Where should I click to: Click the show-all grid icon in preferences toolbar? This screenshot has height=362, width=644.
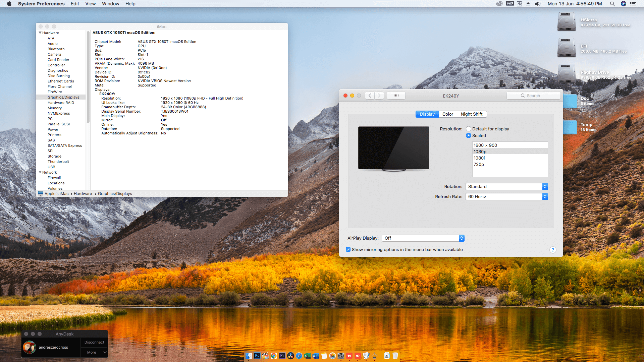[x=396, y=96]
